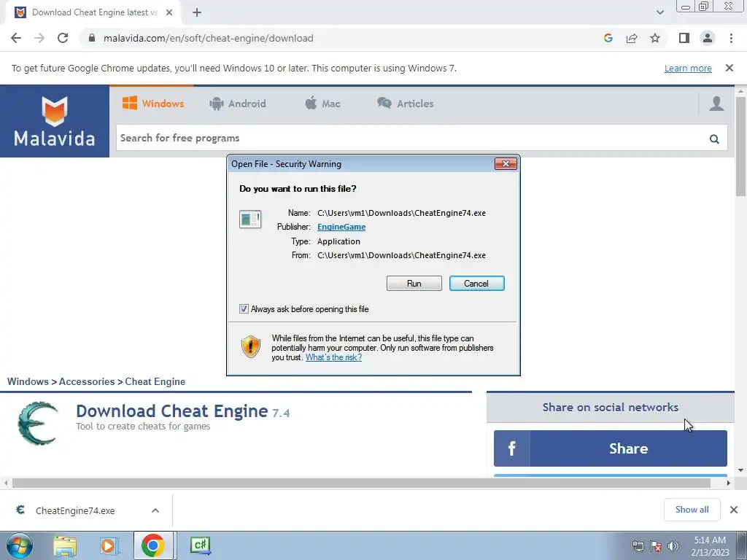Click the Facebook Share button

(611, 448)
